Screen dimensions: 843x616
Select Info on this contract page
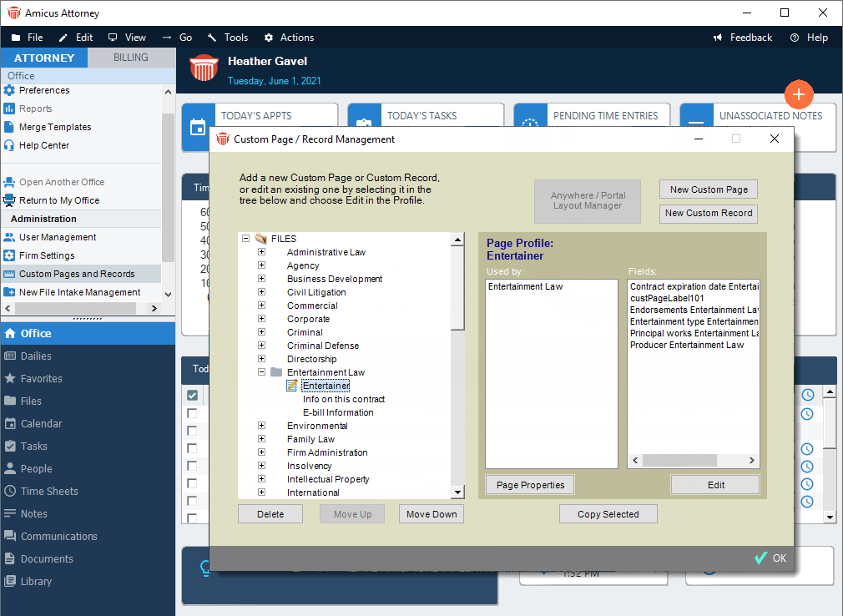pos(344,399)
